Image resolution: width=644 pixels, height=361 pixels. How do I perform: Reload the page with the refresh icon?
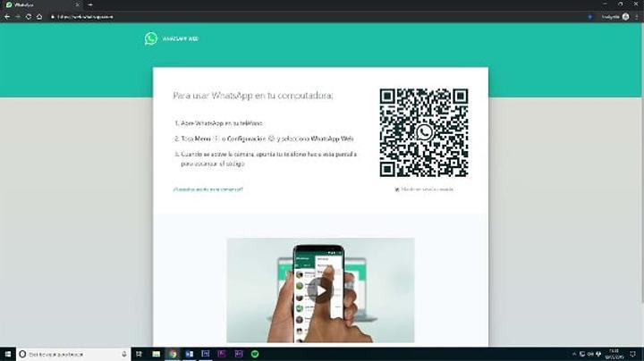click(29, 16)
